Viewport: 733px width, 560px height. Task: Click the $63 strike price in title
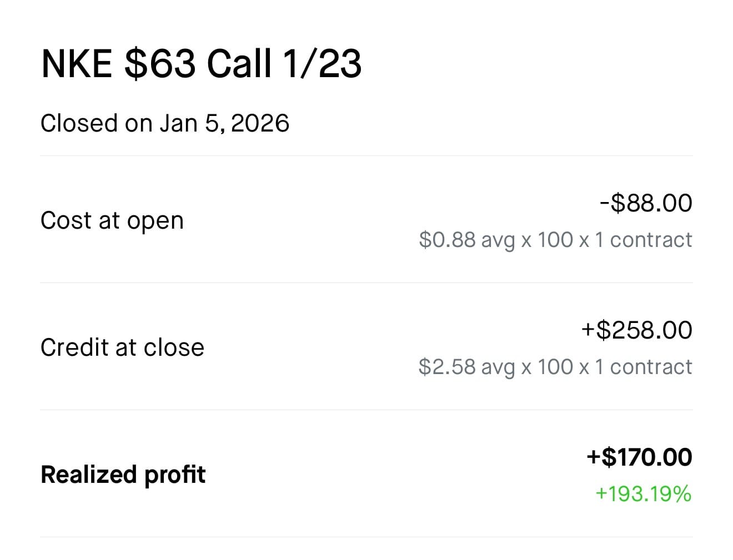coord(160,63)
